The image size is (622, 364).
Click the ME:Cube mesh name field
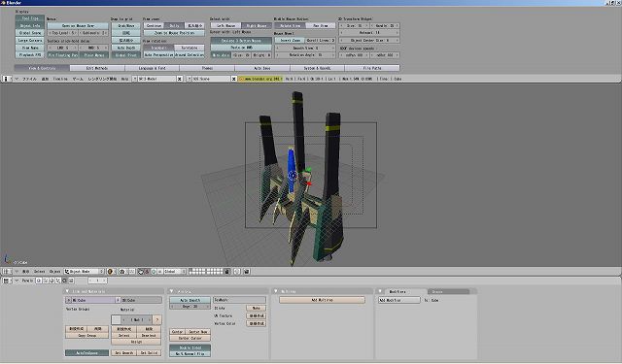point(93,300)
